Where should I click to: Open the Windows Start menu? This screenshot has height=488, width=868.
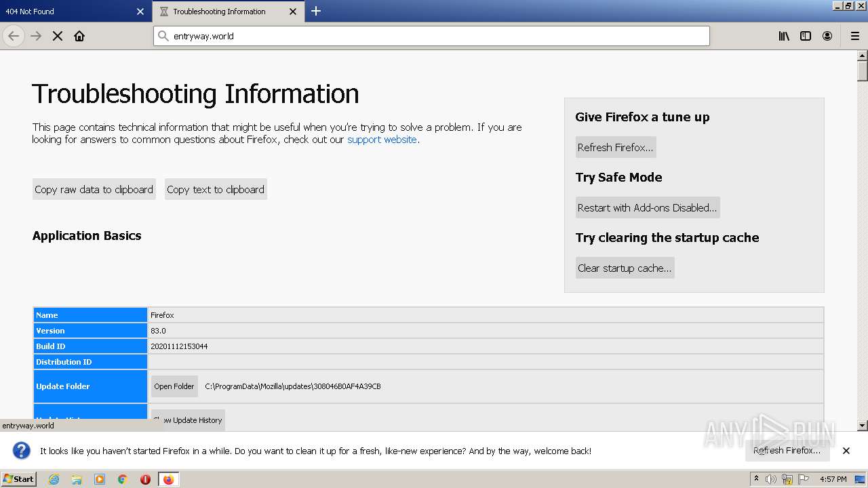(x=19, y=479)
